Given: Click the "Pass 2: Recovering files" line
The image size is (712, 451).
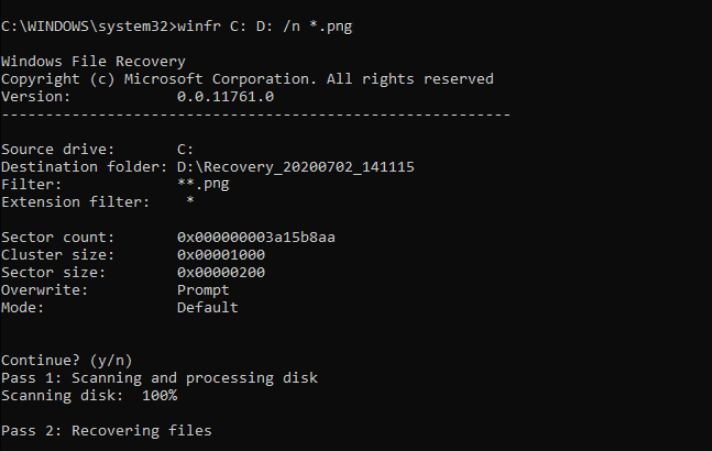Looking at the screenshot, I should coord(106,430).
